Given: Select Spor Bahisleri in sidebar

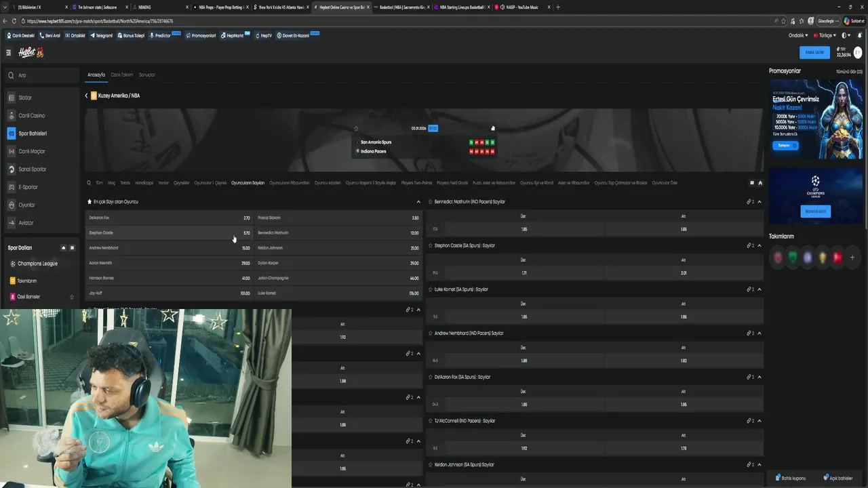Looking at the screenshot, I should [41, 134].
